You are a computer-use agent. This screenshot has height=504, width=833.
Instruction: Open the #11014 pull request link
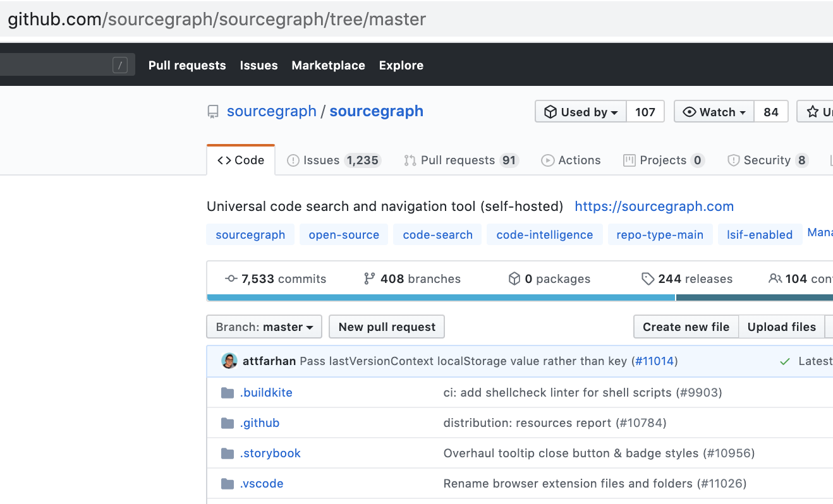(654, 361)
